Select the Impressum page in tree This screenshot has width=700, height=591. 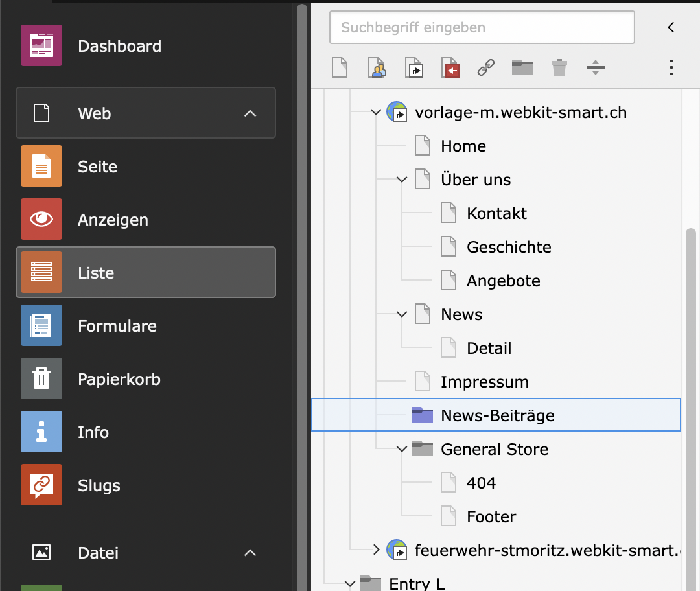[484, 382]
